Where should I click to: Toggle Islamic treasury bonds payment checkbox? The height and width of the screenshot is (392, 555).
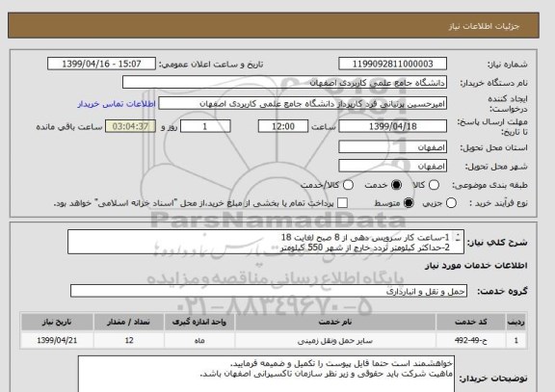342,203
